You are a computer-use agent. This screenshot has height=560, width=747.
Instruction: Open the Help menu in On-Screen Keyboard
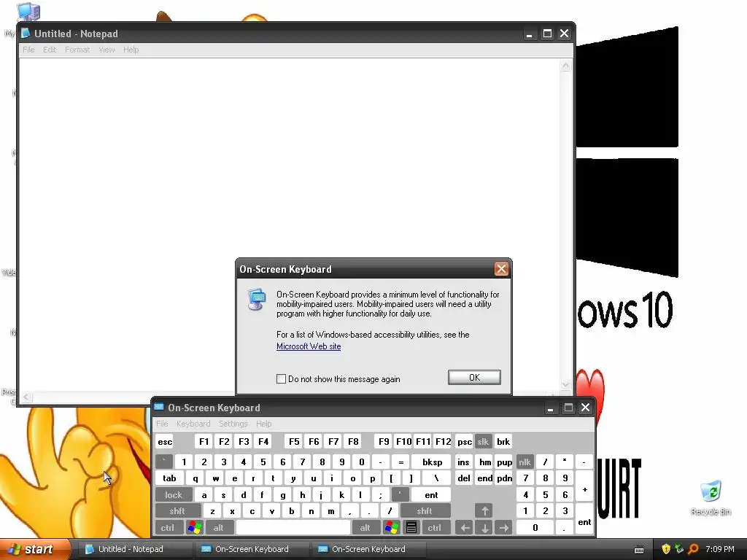pos(263,424)
